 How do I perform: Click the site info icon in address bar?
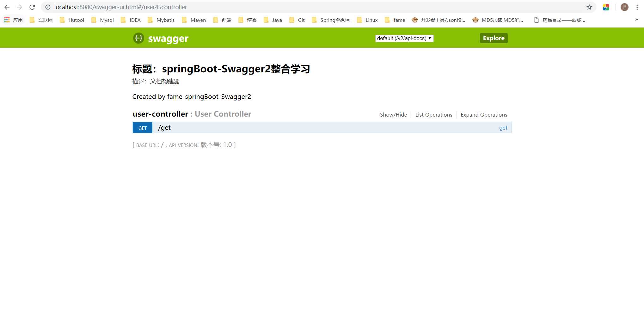click(x=48, y=7)
